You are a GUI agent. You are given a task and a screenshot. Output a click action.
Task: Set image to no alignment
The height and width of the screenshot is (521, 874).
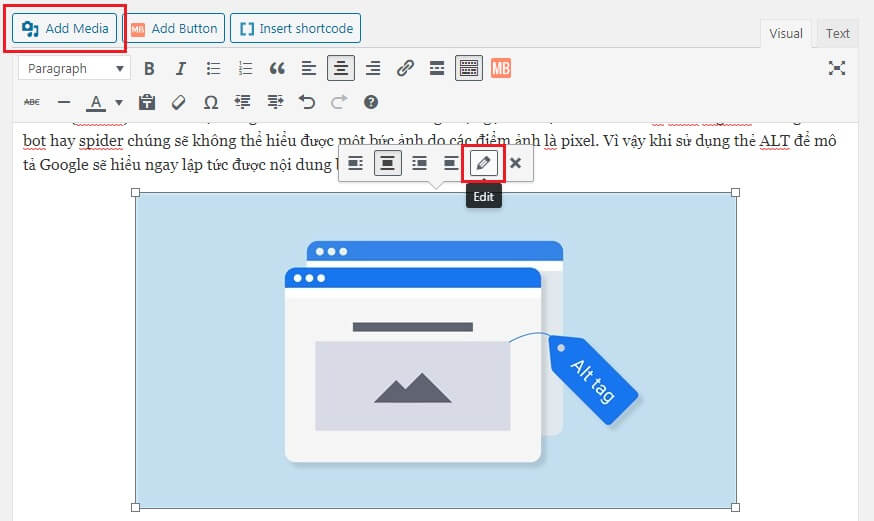tap(450, 163)
